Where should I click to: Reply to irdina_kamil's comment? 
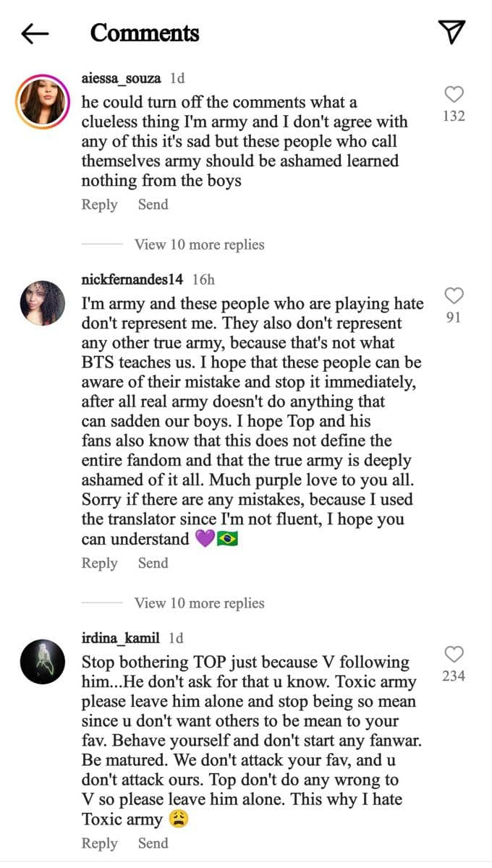click(x=100, y=843)
